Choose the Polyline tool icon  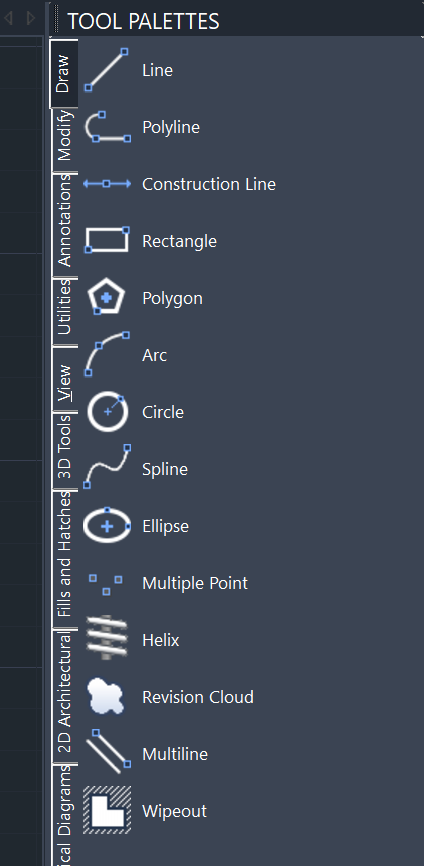pyautogui.click(x=107, y=126)
